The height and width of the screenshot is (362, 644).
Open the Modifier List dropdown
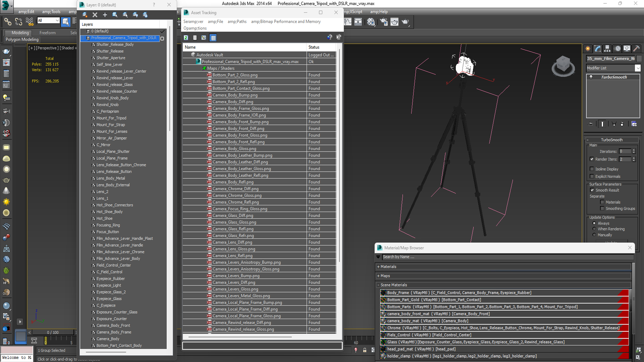tap(638, 68)
